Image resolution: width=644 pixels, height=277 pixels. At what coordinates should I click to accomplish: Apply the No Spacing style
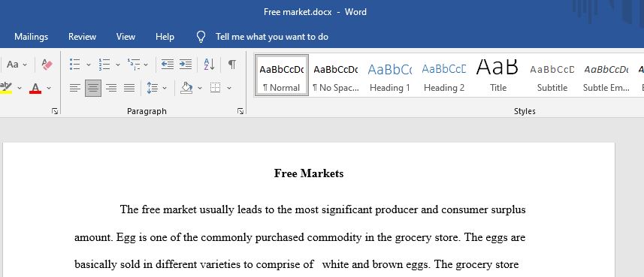point(336,76)
